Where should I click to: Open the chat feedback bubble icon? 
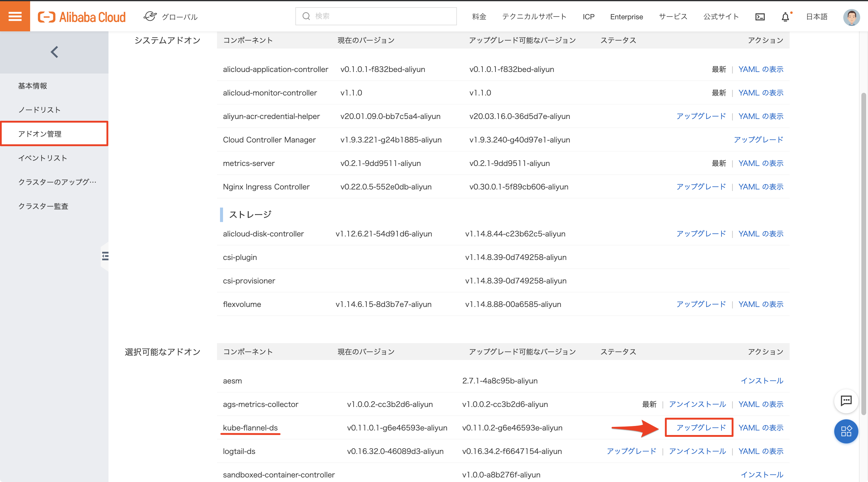846,401
